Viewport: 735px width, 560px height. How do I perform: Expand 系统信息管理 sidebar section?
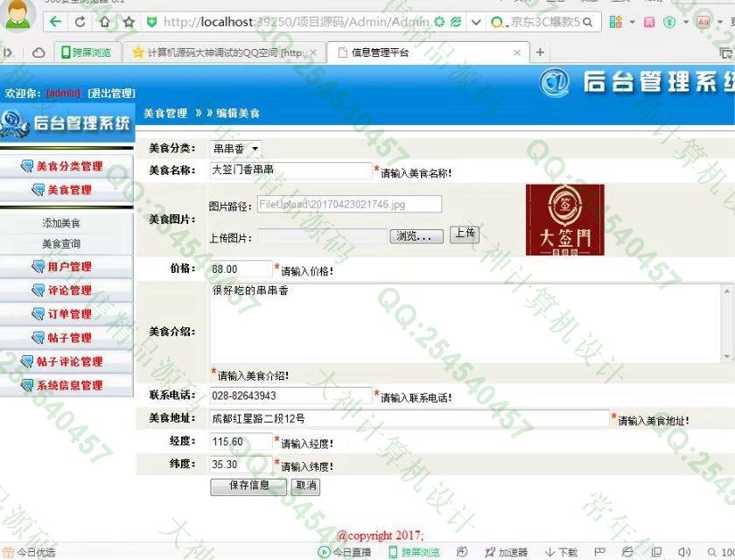(x=69, y=385)
